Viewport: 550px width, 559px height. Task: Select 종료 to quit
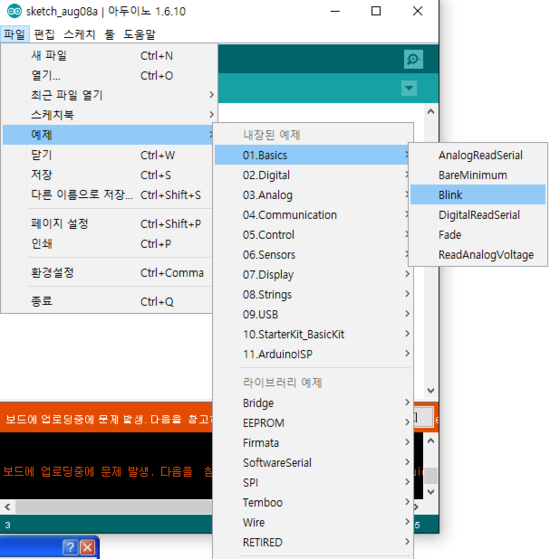pyautogui.click(x=109, y=302)
